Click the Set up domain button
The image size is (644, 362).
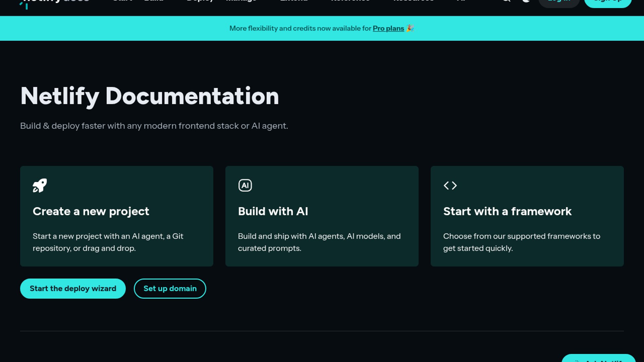coord(170,289)
